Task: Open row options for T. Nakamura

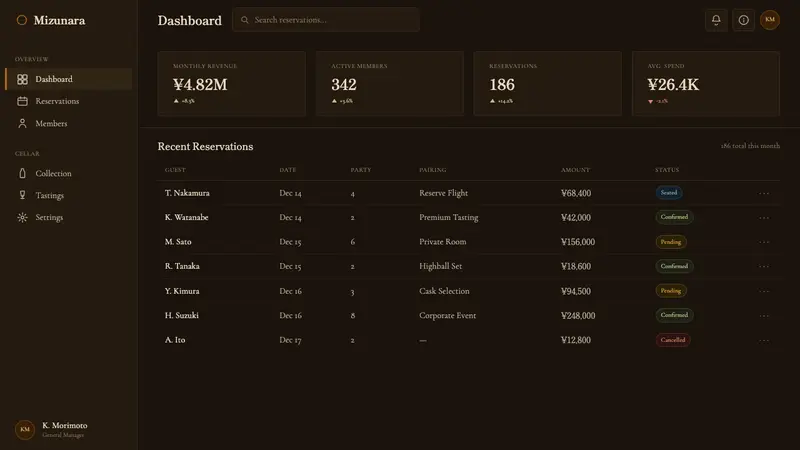Action: pos(764,193)
